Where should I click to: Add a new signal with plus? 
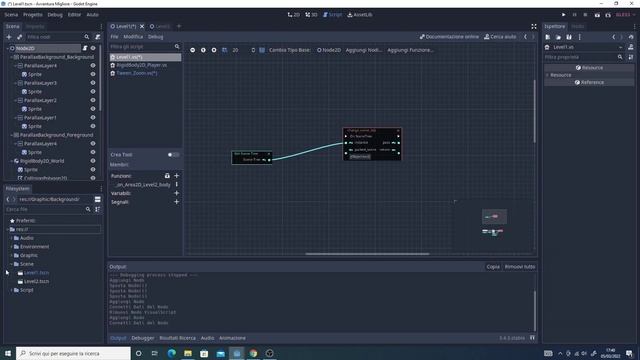(176, 202)
